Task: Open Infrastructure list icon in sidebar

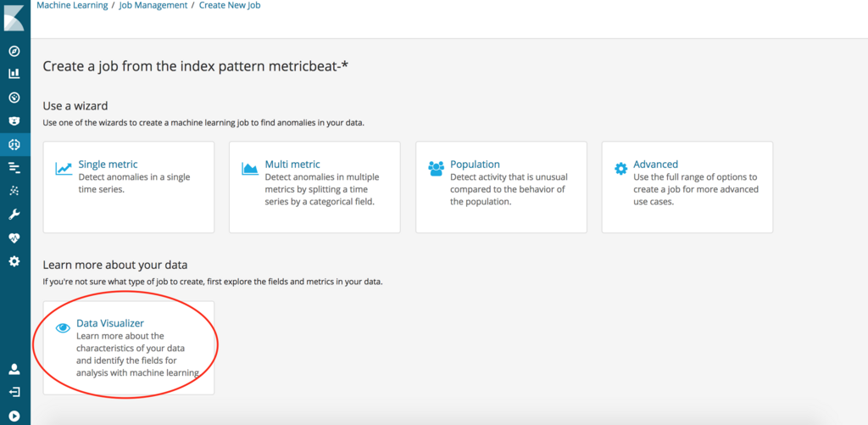Action: pos(15,168)
